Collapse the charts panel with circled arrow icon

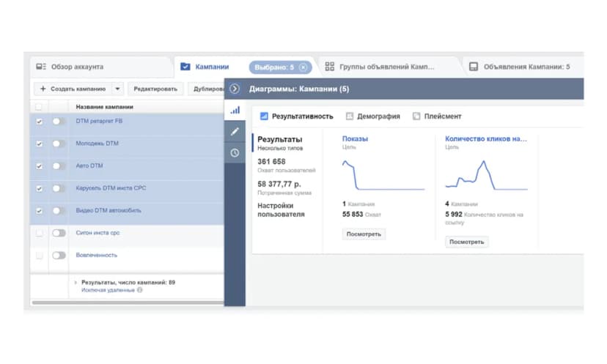[x=235, y=89]
